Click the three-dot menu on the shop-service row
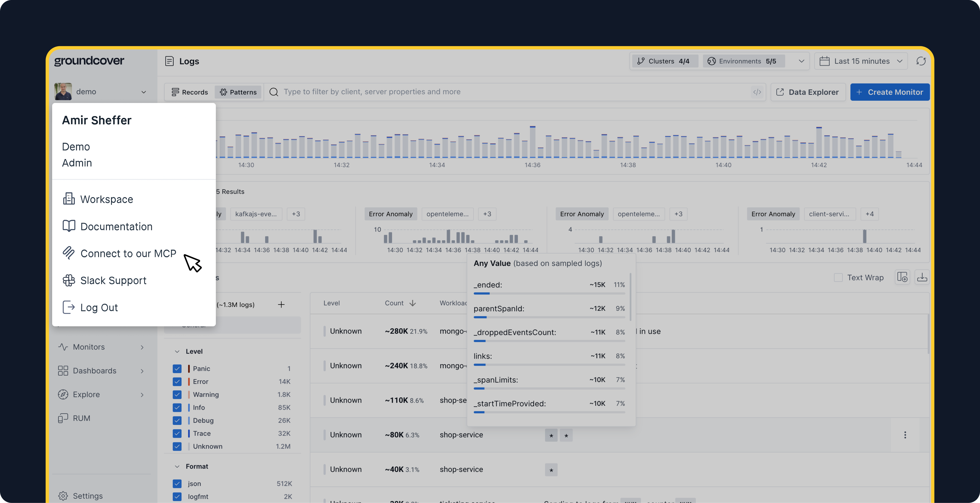This screenshot has height=503, width=980. 905,435
